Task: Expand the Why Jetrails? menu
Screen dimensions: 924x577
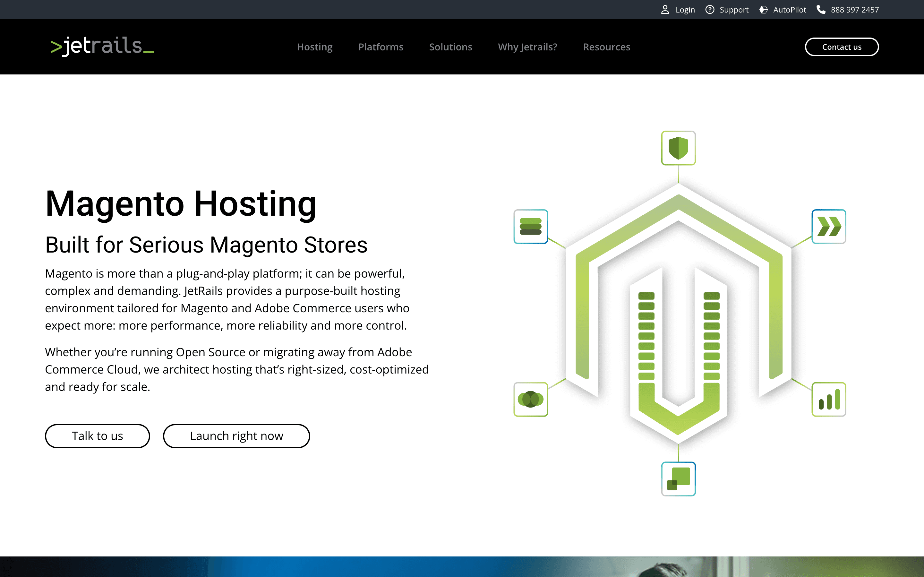Action: 527,47
